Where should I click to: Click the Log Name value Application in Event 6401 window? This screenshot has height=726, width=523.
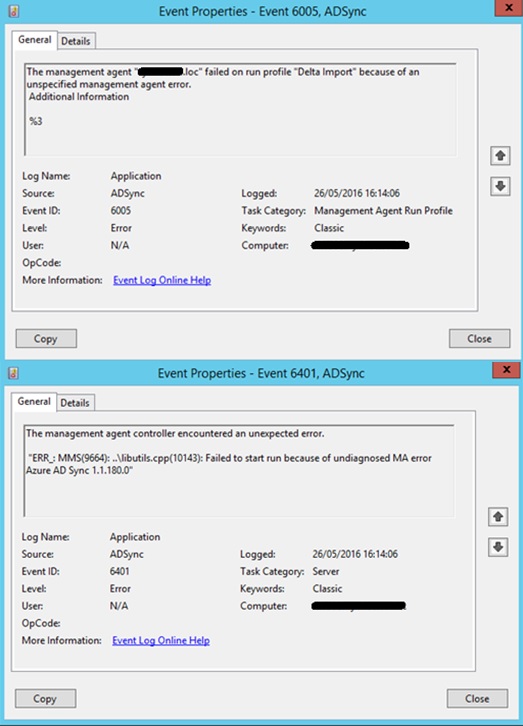135,537
